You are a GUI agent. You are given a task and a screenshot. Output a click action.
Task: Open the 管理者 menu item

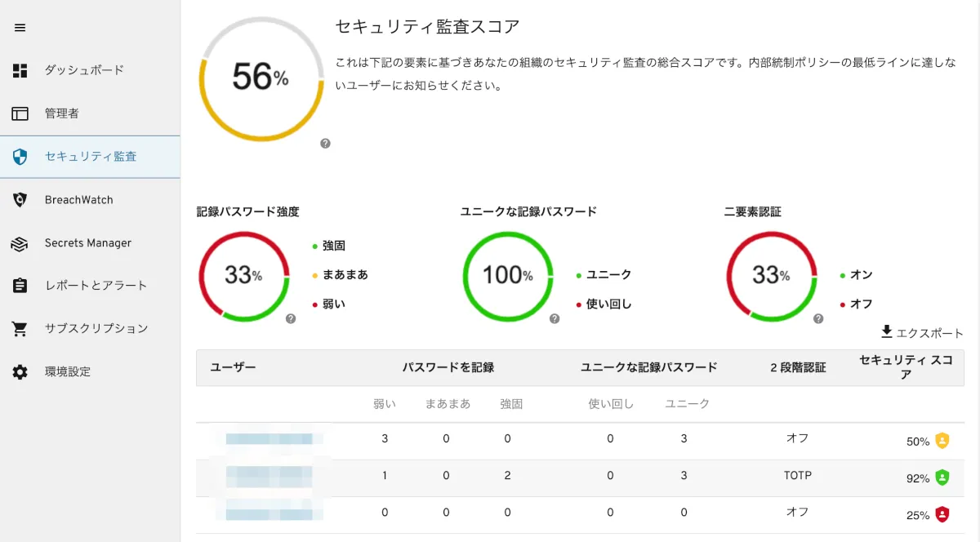click(62, 113)
